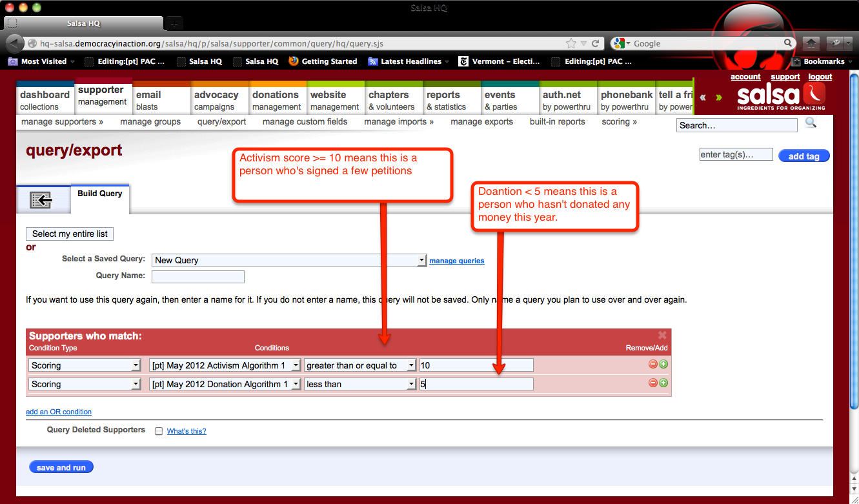859x504 pixels.
Task: Click the Salsa logo
Action: pos(780,97)
